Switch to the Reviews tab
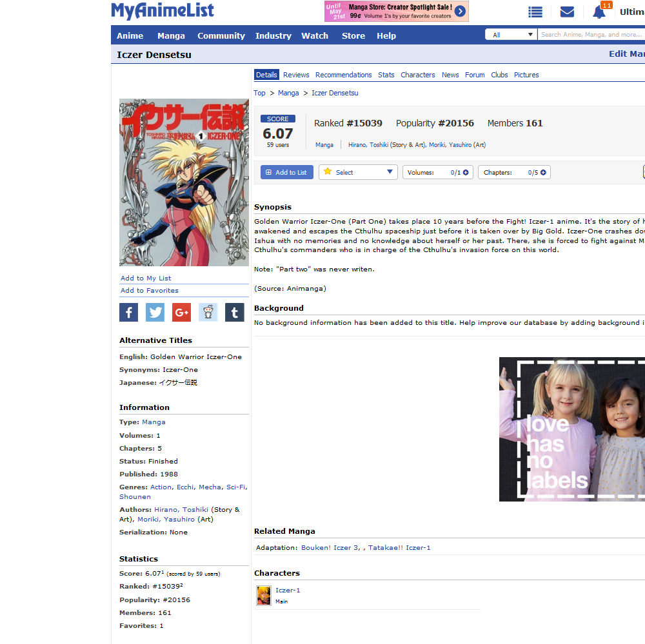 pos(296,75)
